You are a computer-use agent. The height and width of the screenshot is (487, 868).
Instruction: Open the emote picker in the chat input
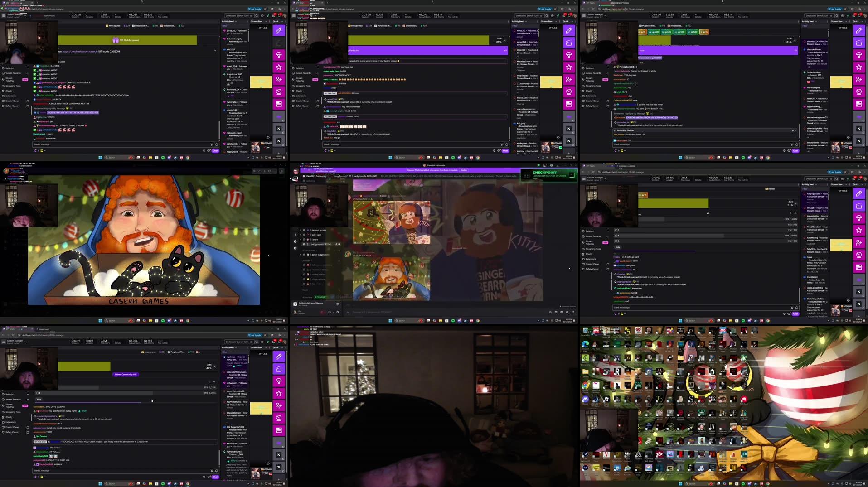tap(217, 144)
